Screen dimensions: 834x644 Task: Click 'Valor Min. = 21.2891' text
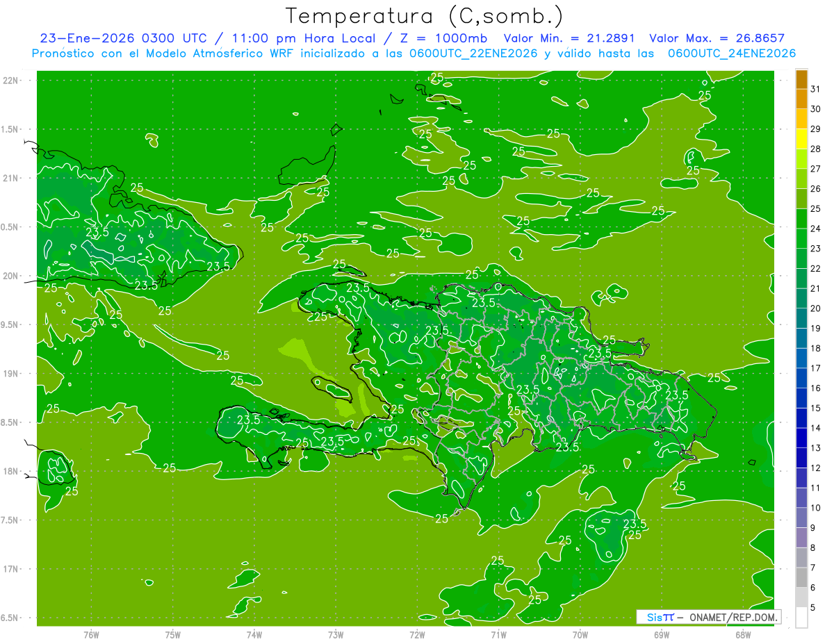coord(569,38)
